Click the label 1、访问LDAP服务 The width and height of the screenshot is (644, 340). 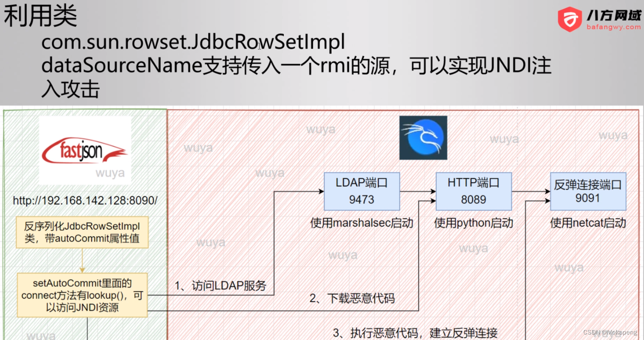(220, 286)
